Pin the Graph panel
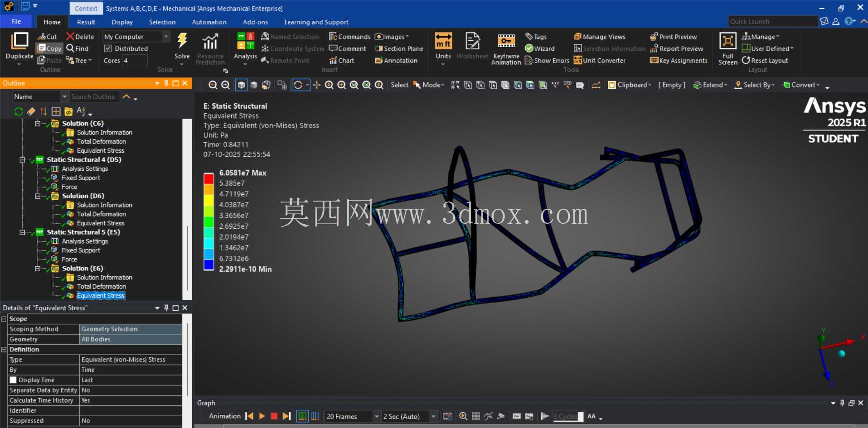This screenshot has height=428, width=868. pos(842,403)
